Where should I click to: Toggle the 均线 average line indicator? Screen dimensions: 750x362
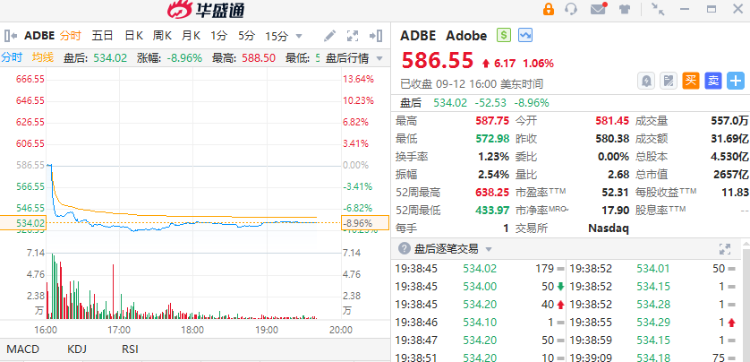click(x=43, y=58)
